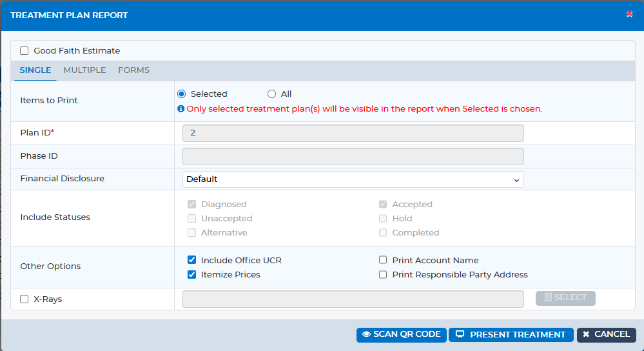Select the Selected radio button
Image resolution: width=644 pixels, height=351 pixels.
[182, 94]
